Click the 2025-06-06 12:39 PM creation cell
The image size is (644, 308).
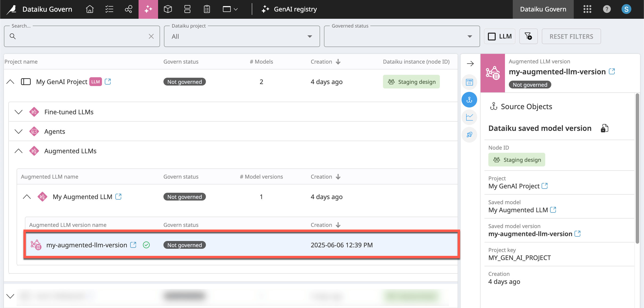[342, 245]
